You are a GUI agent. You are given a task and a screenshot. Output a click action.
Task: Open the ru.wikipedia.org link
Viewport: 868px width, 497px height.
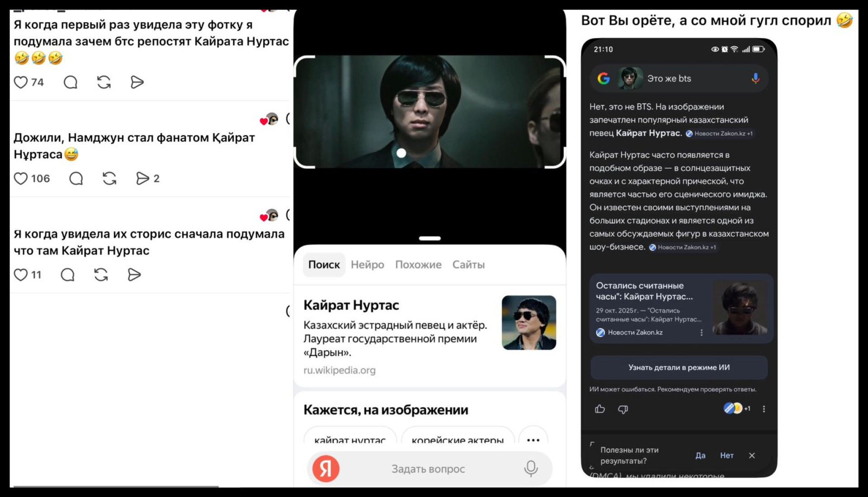pos(340,370)
